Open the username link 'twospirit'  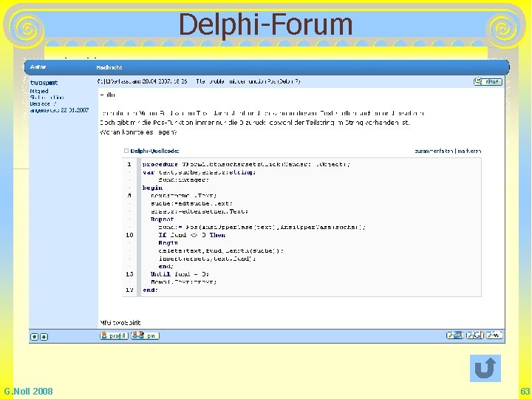(44, 83)
